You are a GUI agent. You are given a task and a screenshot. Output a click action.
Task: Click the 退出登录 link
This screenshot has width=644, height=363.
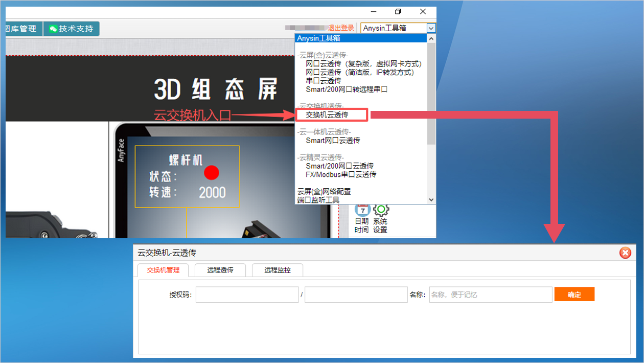pos(341,28)
